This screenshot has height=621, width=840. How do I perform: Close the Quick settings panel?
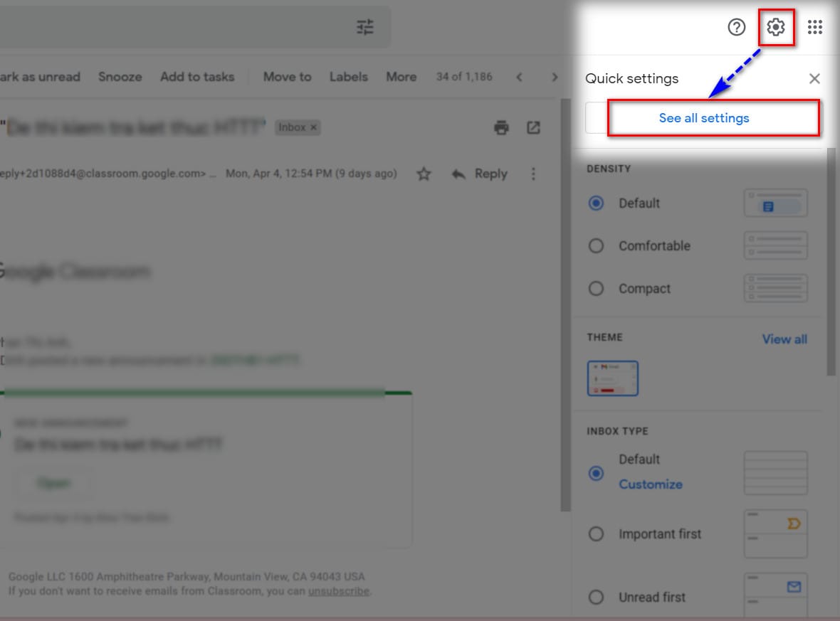pyautogui.click(x=814, y=79)
